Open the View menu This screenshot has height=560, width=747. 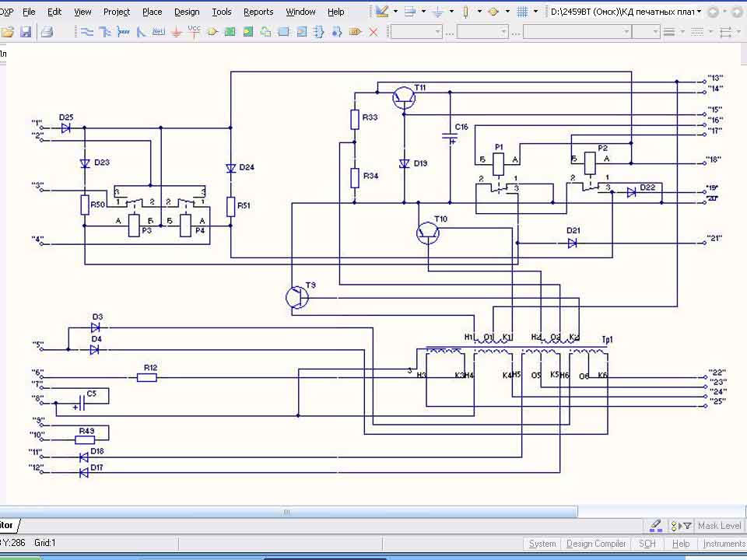coord(82,12)
